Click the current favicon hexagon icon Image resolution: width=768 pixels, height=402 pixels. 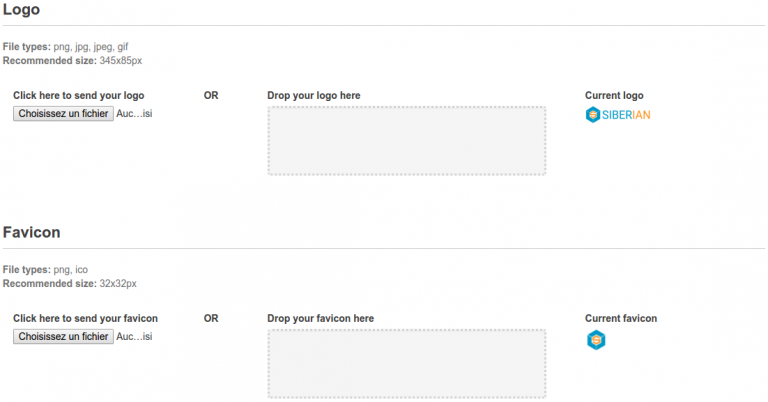click(x=596, y=340)
